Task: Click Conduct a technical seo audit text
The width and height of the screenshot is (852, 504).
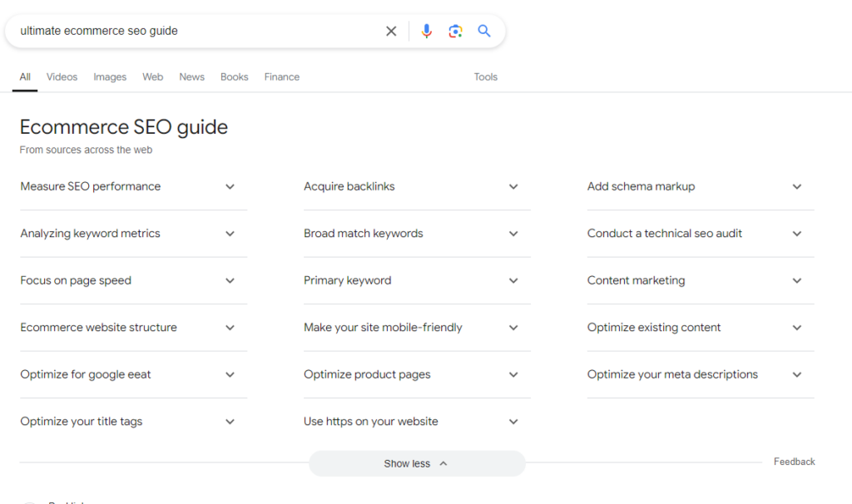Action: click(x=665, y=234)
